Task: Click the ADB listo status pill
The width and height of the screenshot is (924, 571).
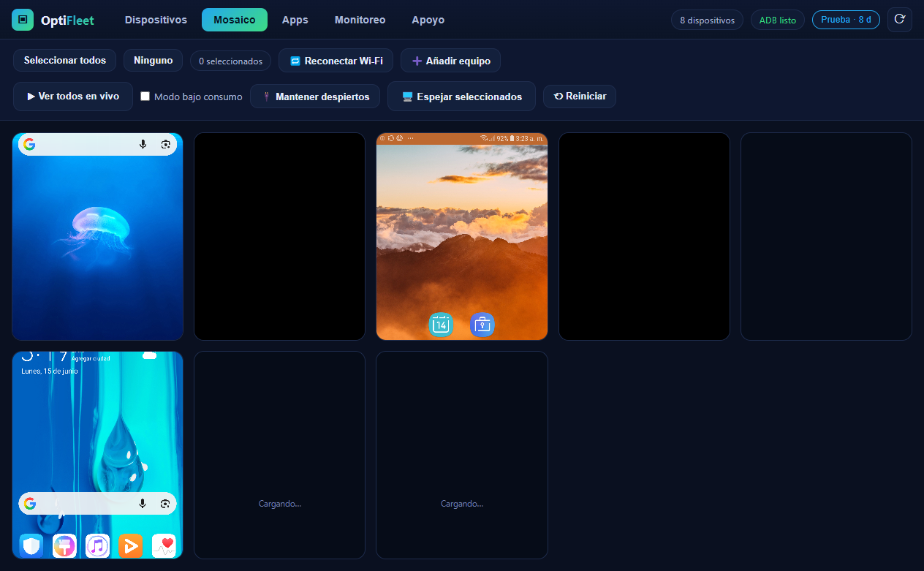Action: click(x=778, y=20)
